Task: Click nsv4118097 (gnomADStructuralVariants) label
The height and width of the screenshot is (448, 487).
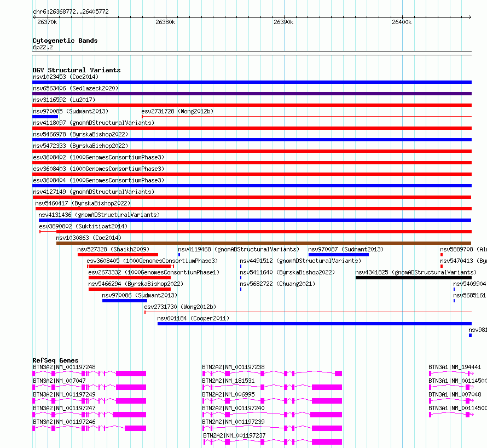Action: [x=94, y=123]
